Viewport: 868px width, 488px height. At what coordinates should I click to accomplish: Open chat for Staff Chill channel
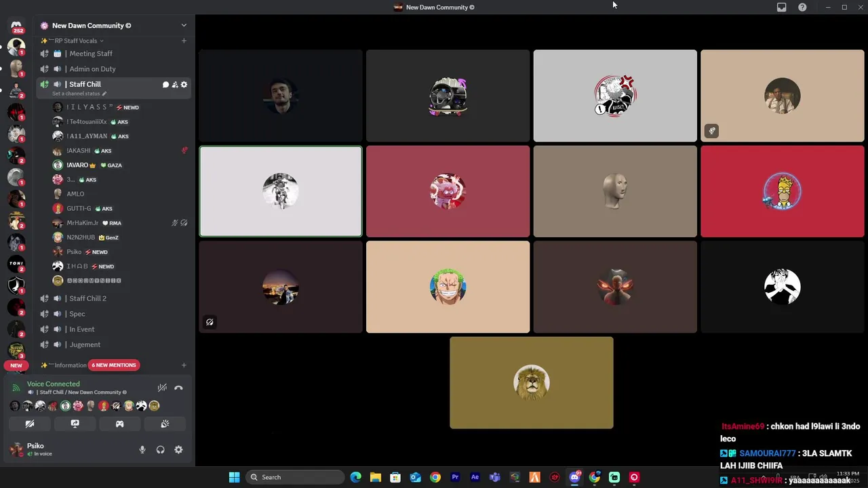(165, 85)
